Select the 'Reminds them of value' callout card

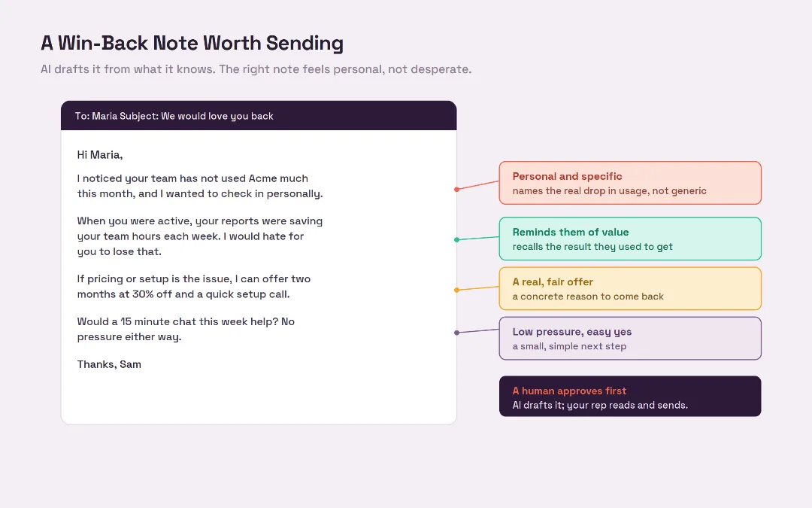[x=630, y=239]
